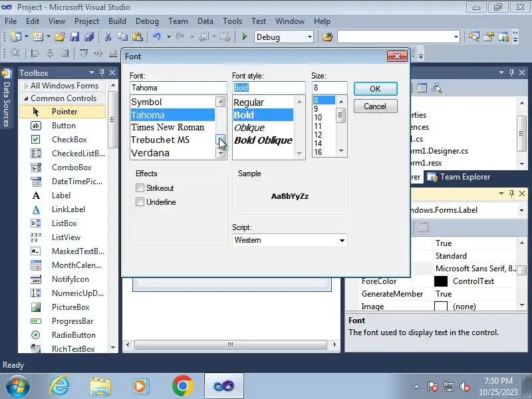Screen dimensions: 532x399
Task: Click the Align Centers layout icon
Action: (x=50, y=53)
